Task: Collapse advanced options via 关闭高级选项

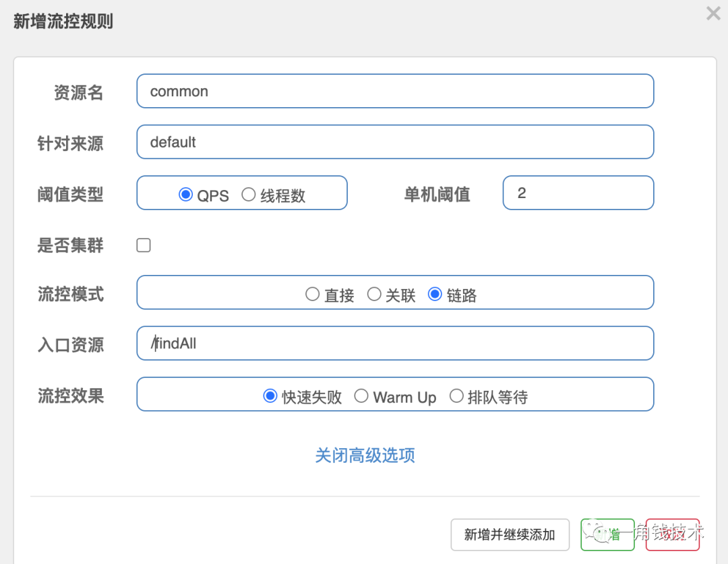Action: pos(365,456)
